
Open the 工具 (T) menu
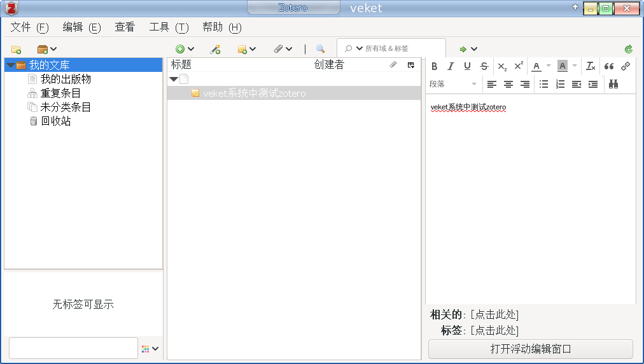(169, 27)
